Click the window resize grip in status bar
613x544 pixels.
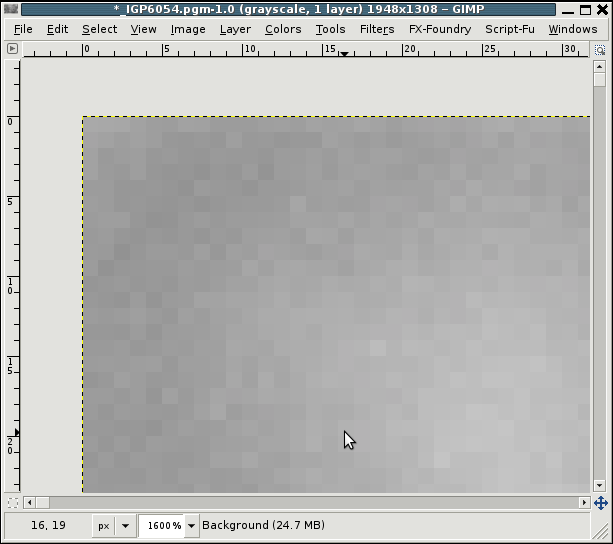point(600,530)
